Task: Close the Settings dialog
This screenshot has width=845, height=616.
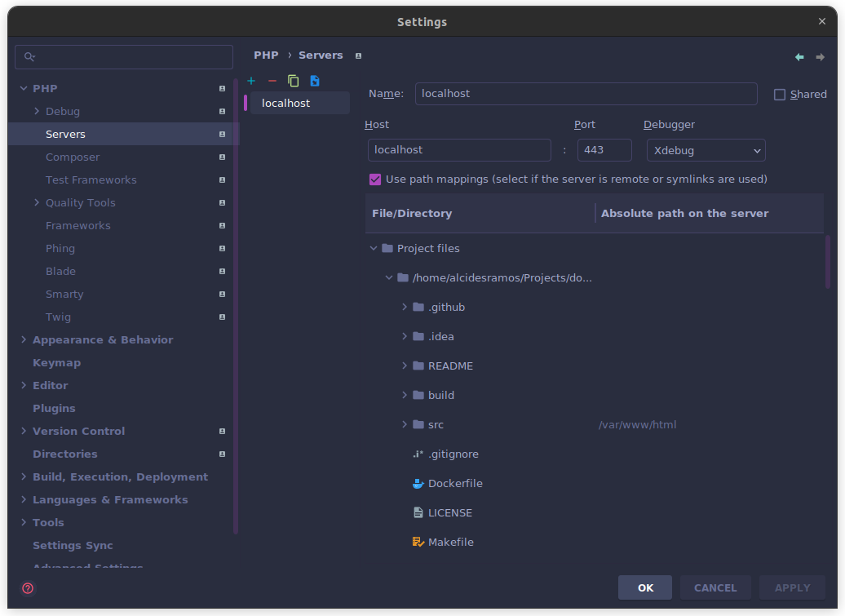Action: 822,21
